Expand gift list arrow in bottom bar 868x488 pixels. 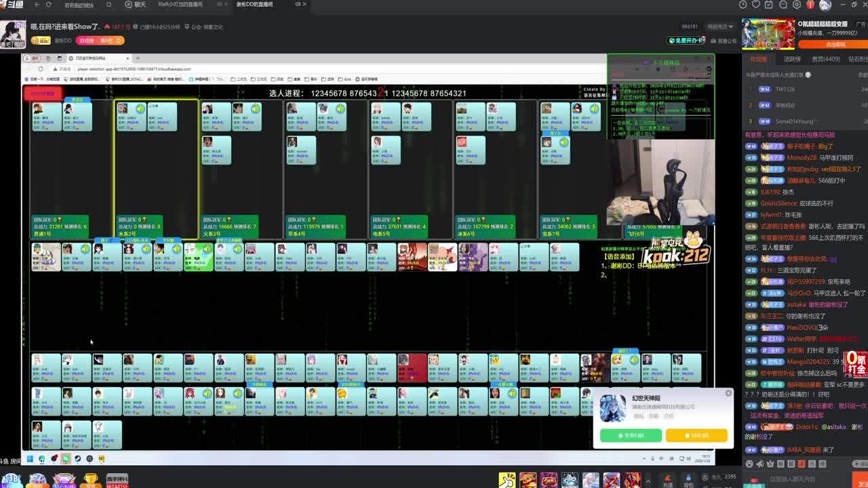648,480
